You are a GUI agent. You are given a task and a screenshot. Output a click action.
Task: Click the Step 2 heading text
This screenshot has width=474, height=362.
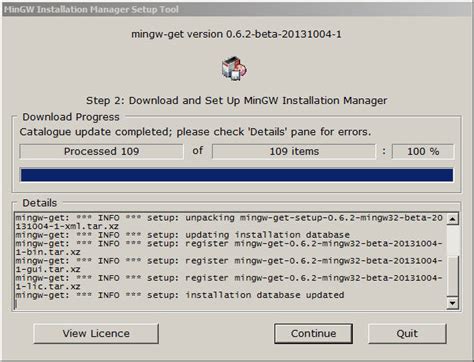[x=237, y=100]
